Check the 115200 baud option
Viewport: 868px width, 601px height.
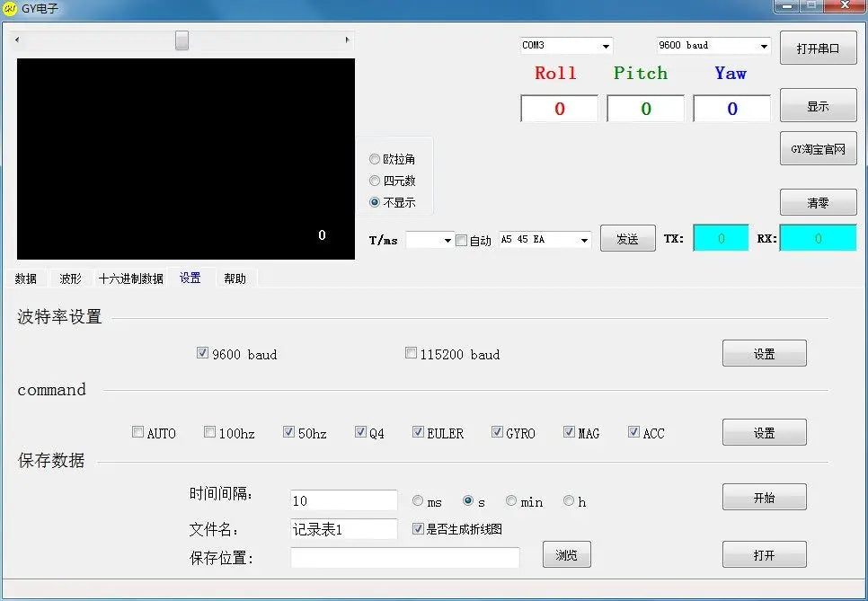click(x=411, y=352)
